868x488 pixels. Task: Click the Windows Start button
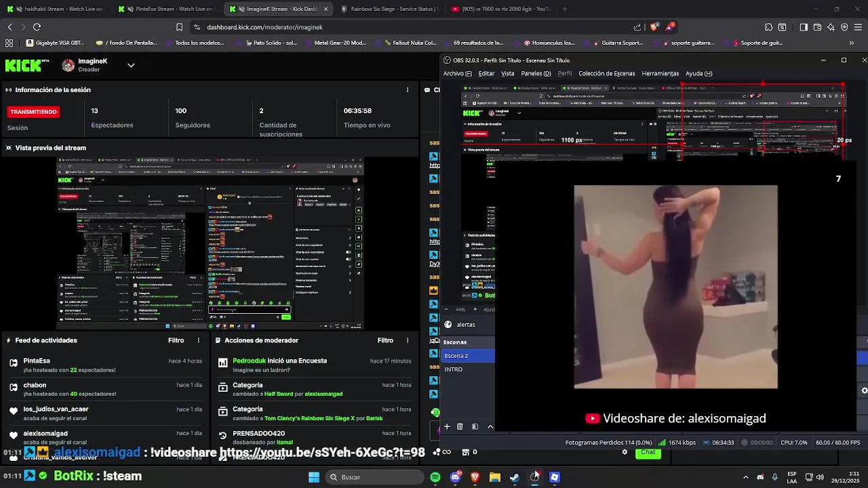pos(314,477)
